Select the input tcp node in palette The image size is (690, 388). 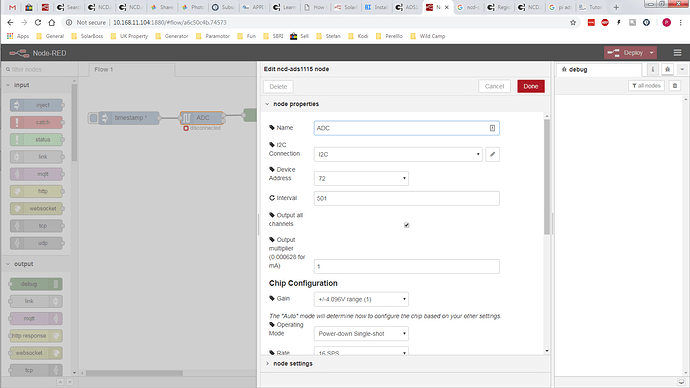coord(37,226)
